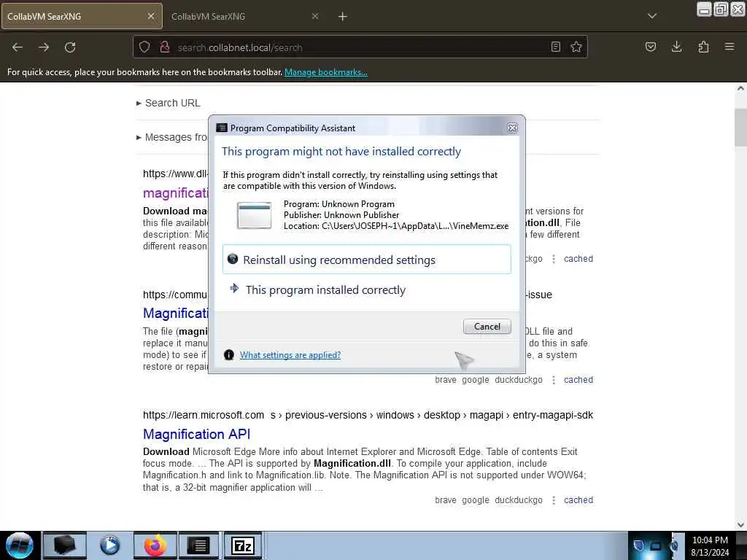The width and height of the screenshot is (747, 560).
Task: Open What settings are applied help link
Action: pyautogui.click(x=290, y=355)
